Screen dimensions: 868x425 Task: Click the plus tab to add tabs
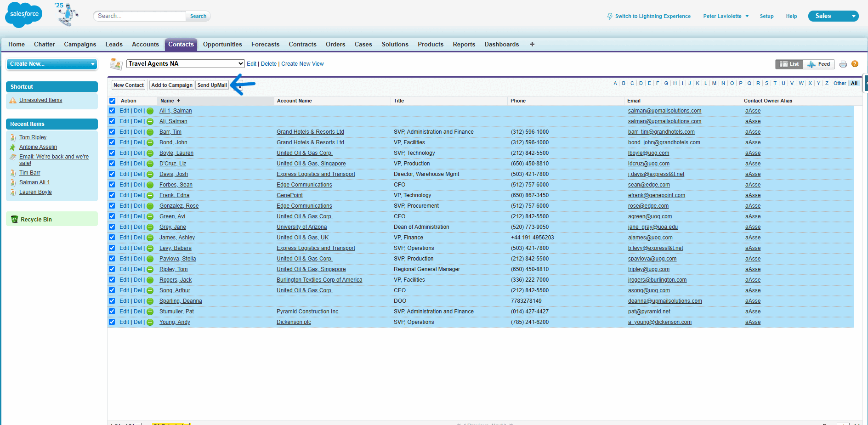tap(532, 45)
